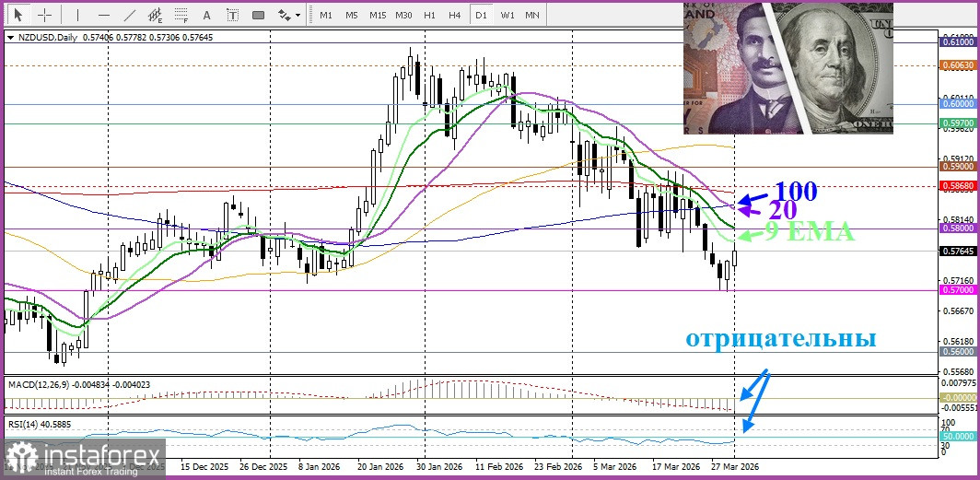Select the W1 weekly timeframe
This screenshot has height=480, width=980.
(507, 15)
